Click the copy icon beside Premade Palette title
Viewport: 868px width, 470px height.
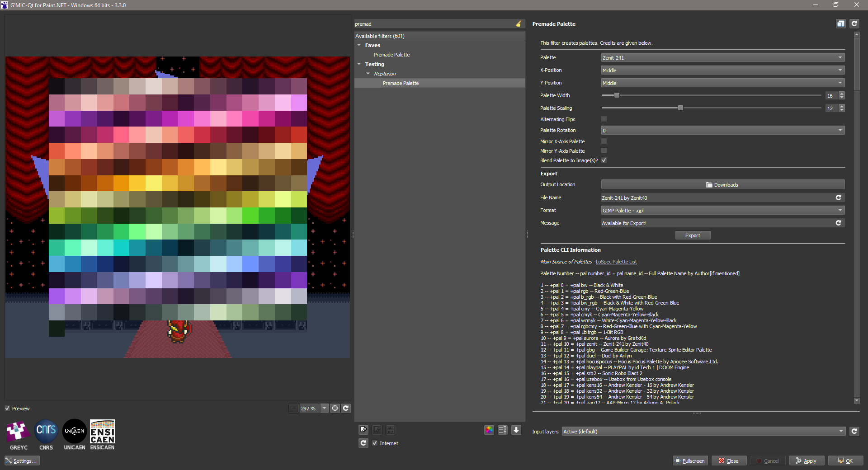click(x=840, y=24)
